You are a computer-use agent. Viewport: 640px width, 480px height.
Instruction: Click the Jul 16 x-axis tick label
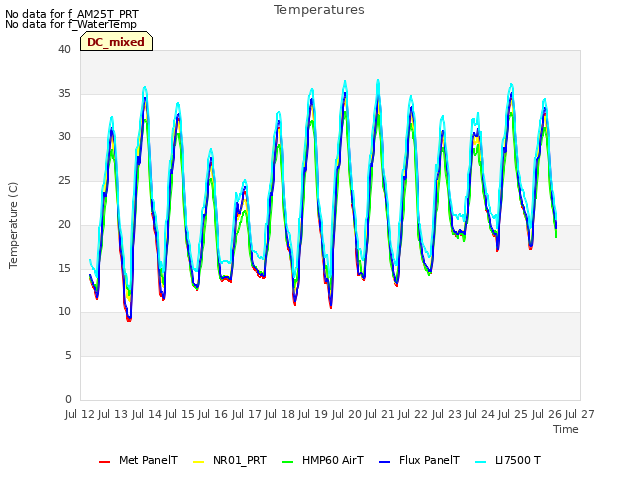click(214, 414)
